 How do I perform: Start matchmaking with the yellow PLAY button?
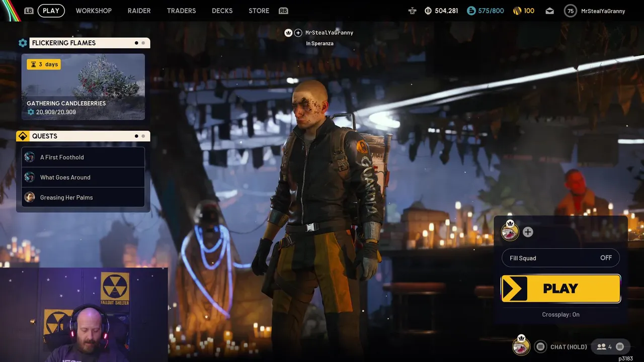561,289
